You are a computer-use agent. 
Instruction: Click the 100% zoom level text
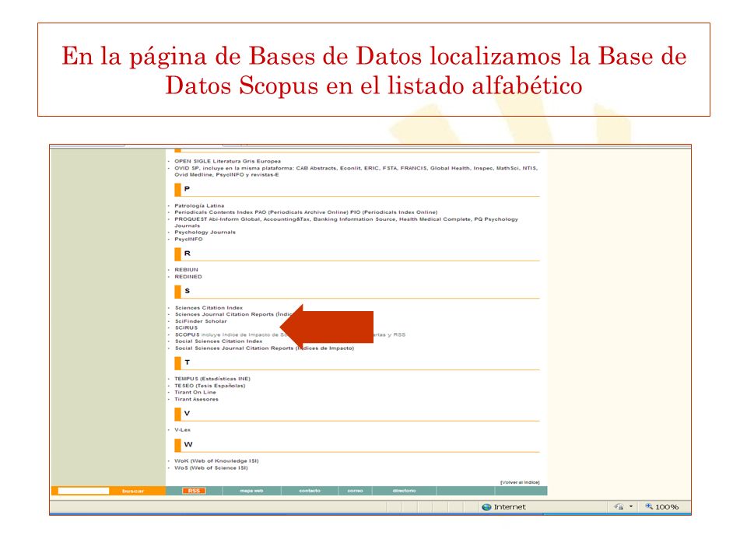coord(667,507)
